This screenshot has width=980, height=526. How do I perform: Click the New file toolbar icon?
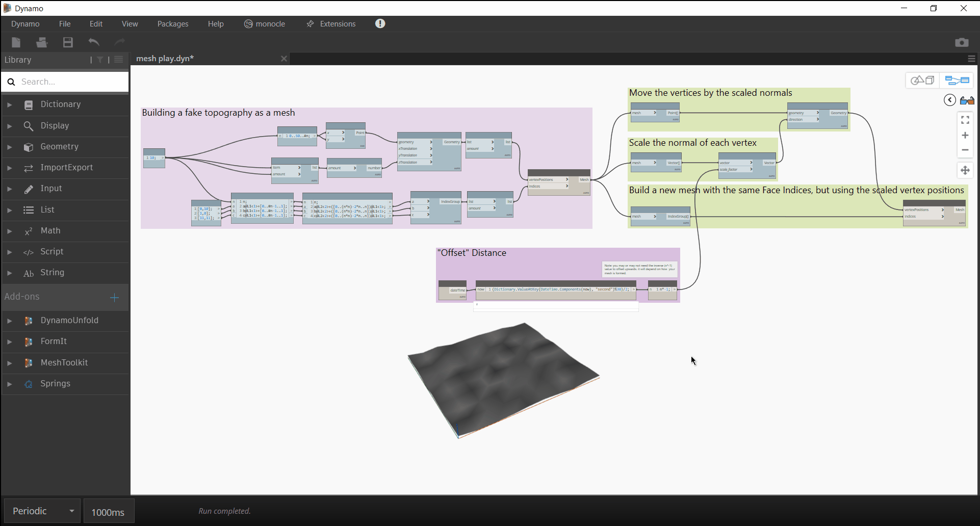click(x=16, y=42)
